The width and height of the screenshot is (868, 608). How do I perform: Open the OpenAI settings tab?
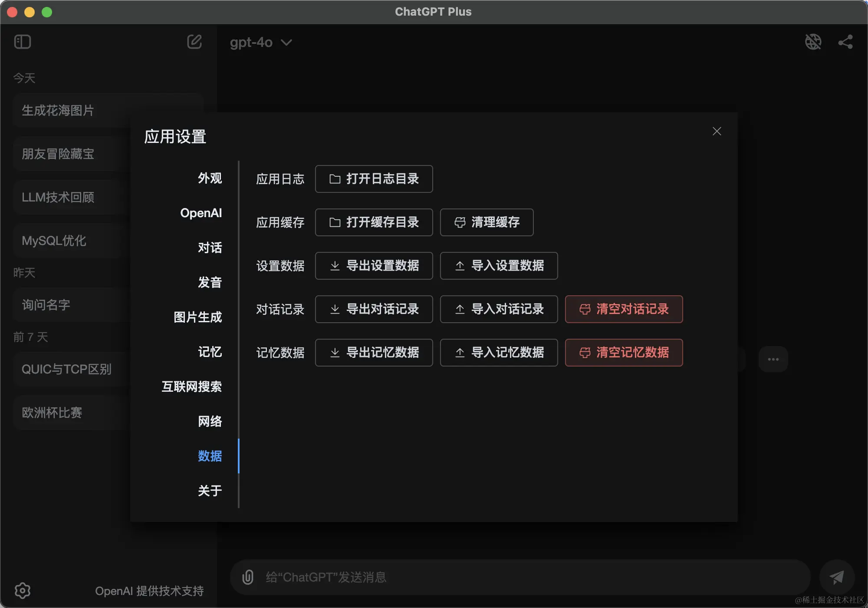(201, 213)
